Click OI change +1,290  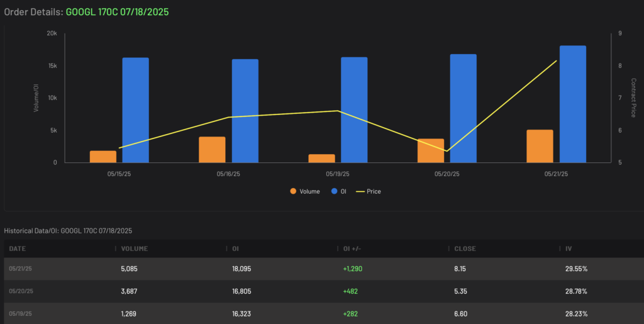[x=352, y=269]
